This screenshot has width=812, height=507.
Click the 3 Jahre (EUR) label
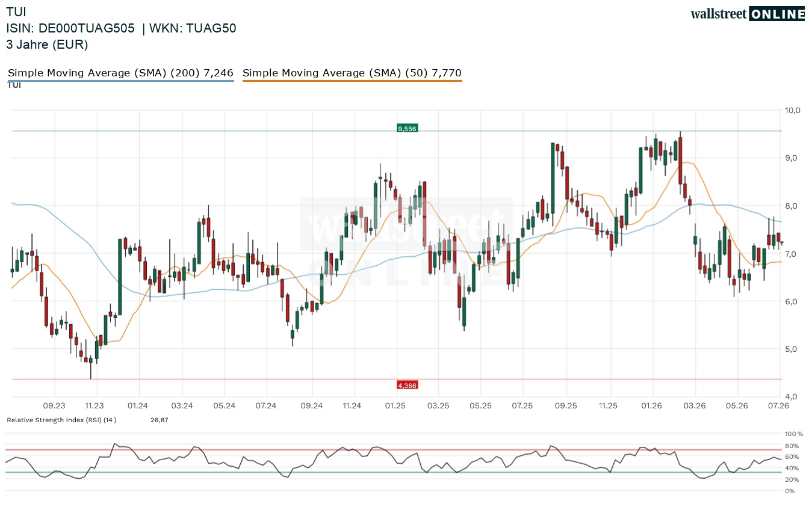pos(47,45)
